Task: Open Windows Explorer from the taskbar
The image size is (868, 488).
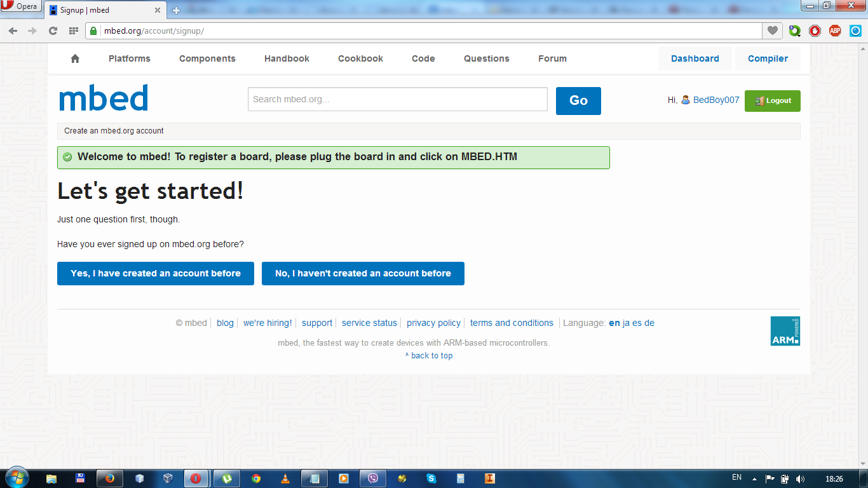Action: point(51,478)
